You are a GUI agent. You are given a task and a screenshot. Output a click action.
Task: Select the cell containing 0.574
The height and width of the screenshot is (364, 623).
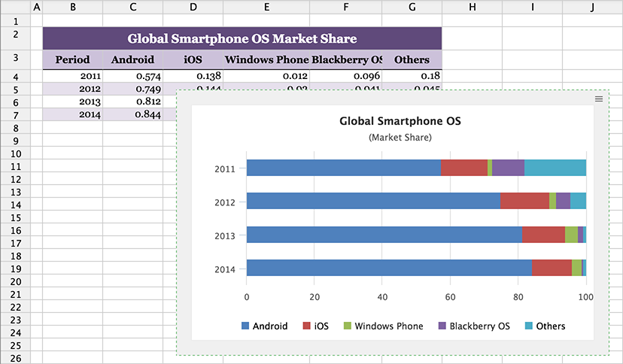point(132,76)
